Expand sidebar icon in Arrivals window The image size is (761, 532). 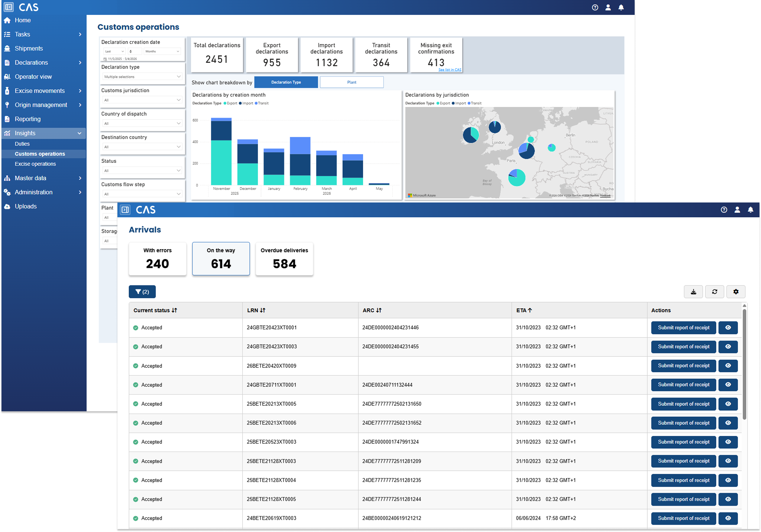coord(125,210)
